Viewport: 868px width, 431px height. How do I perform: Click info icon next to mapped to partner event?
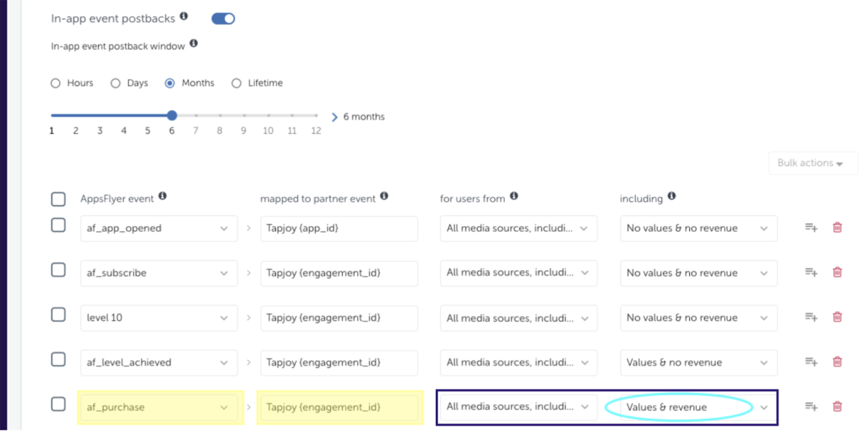point(384,196)
